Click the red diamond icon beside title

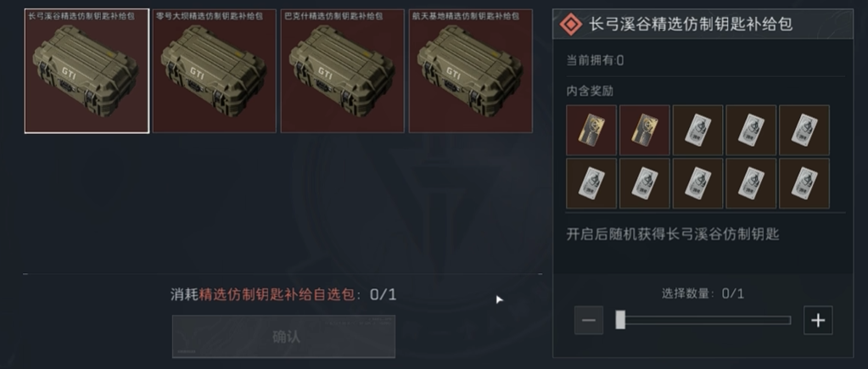pyautogui.click(x=571, y=25)
